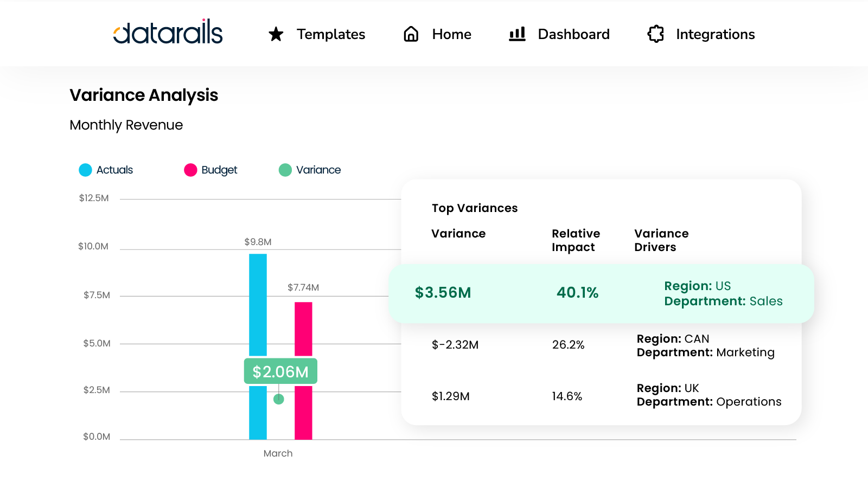Image resolution: width=868 pixels, height=488 pixels.
Task: Open the Integrations nav link
Action: [715, 34]
